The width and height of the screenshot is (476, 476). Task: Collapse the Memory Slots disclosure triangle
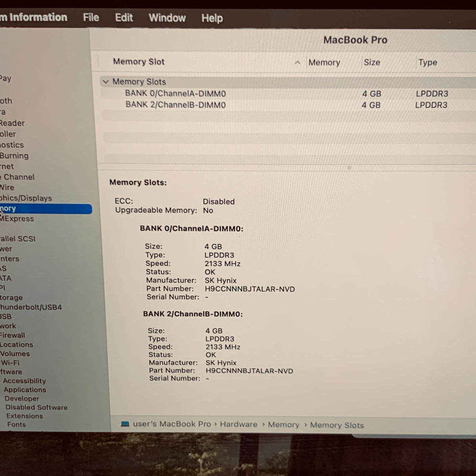pos(106,82)
